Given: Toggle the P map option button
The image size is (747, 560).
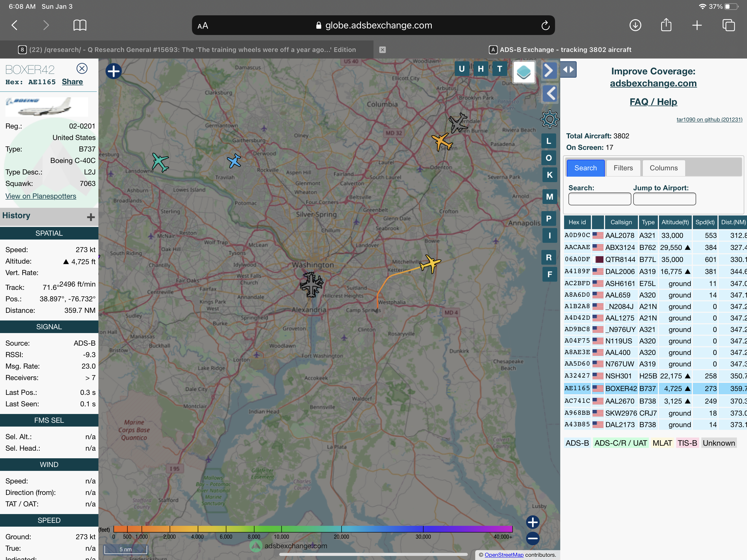Looking at the screenshot, I should [x=549, y=218].
